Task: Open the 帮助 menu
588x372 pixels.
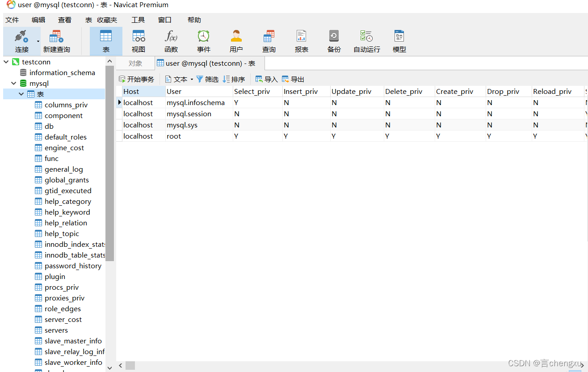Action: click(x=194, y=20)
